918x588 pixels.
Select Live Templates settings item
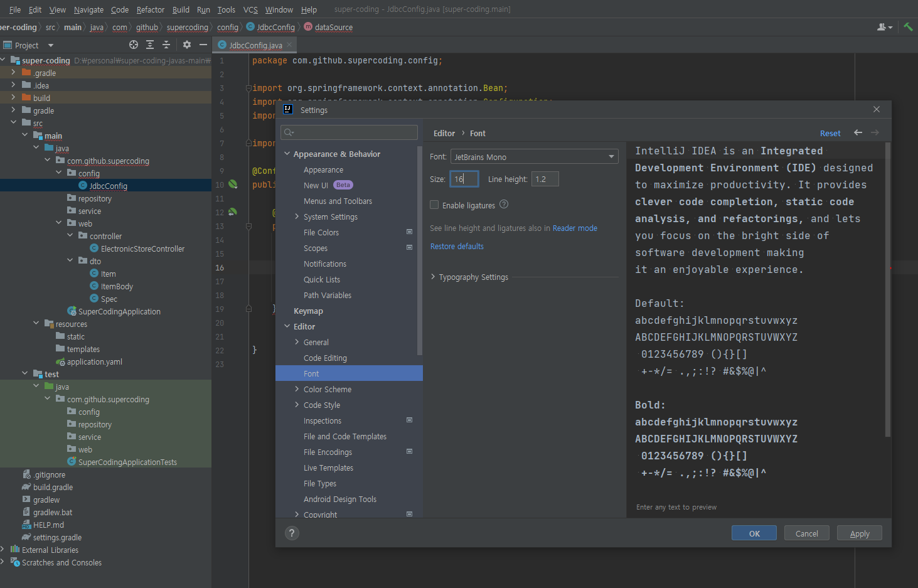pos(328,468)
